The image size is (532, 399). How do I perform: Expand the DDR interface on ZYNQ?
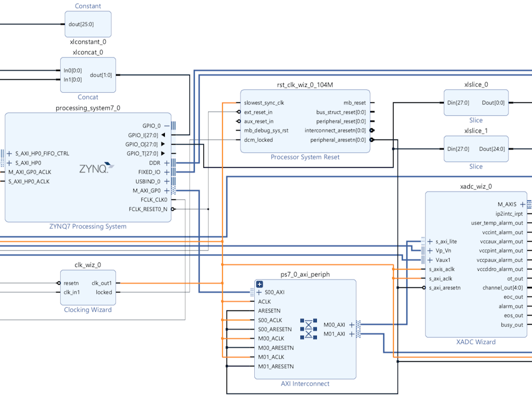point(167,163)
